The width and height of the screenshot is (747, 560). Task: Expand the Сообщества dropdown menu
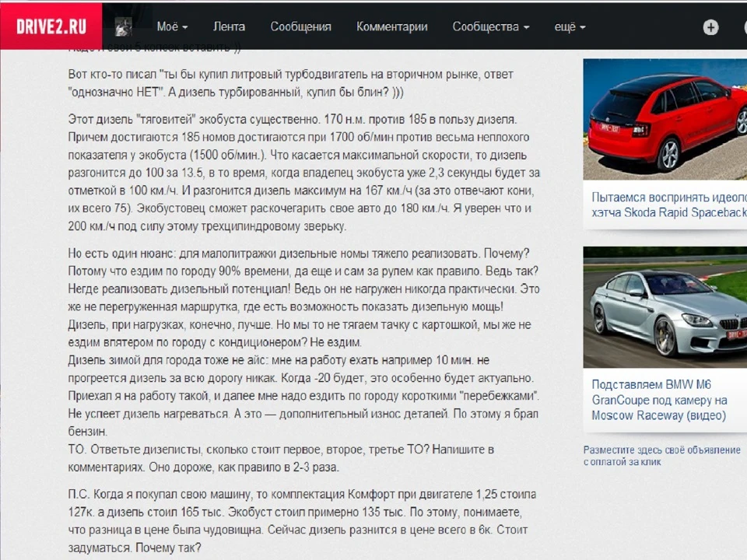tap(491, 26)
